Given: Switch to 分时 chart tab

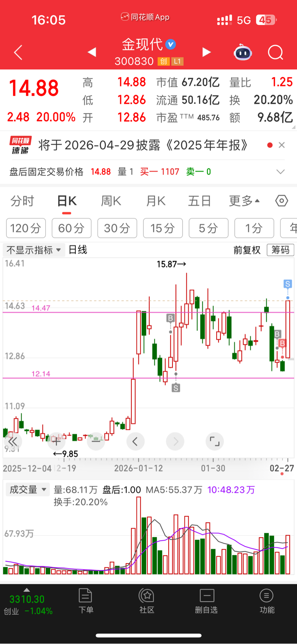Looking at the screenshot, I should [x=22, y=201].
